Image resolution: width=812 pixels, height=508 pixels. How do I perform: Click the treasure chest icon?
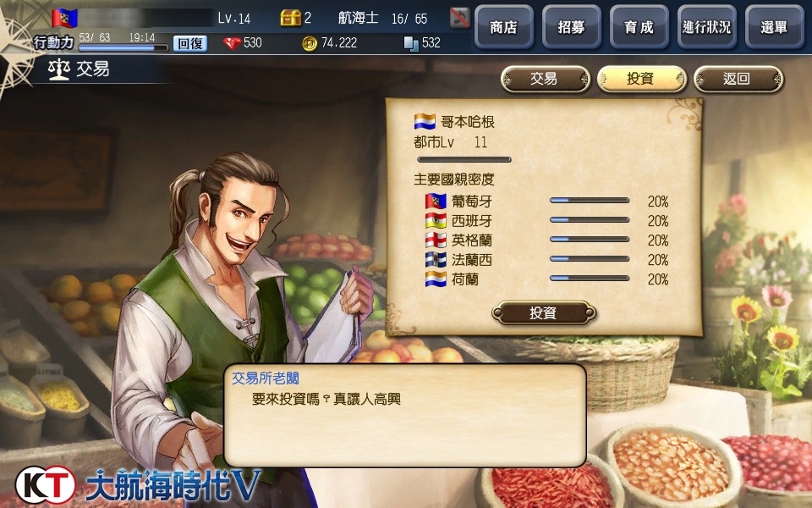(290, 18)
